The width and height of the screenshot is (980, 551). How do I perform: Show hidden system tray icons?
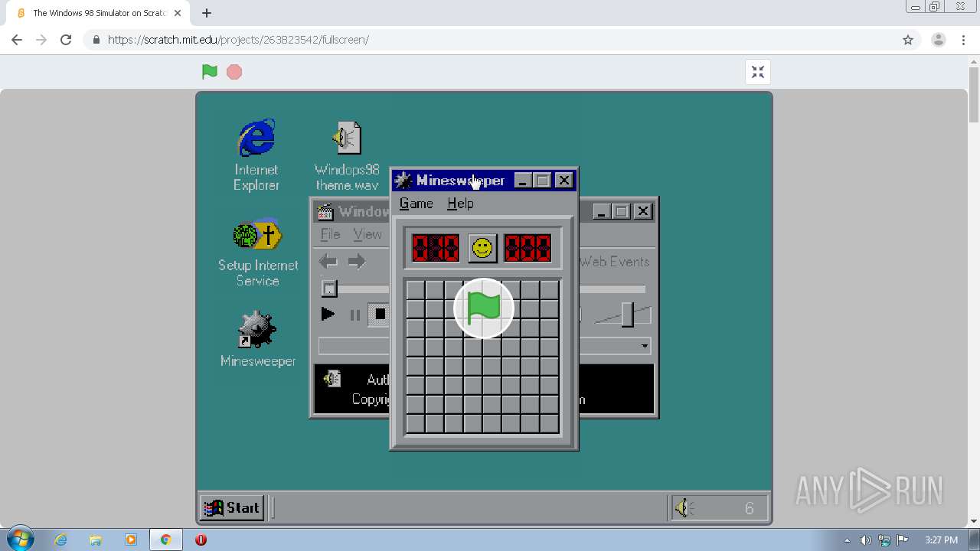point(847,540)
